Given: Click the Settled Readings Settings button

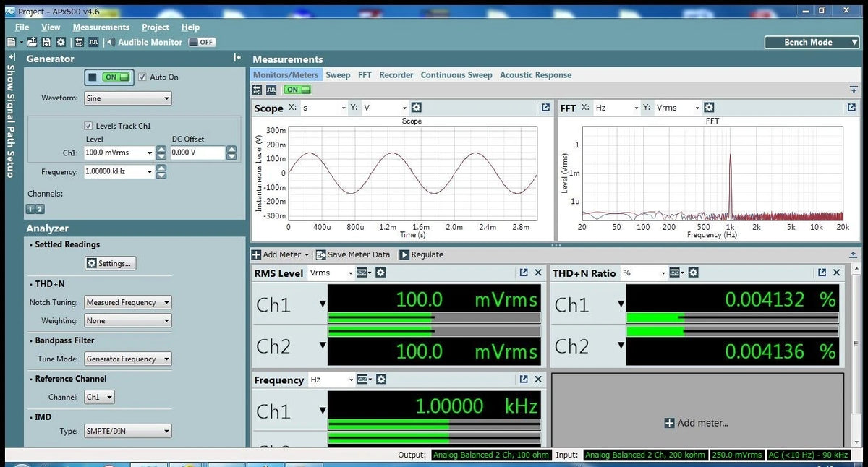Looking at the screenshot, I should point(110,263).
